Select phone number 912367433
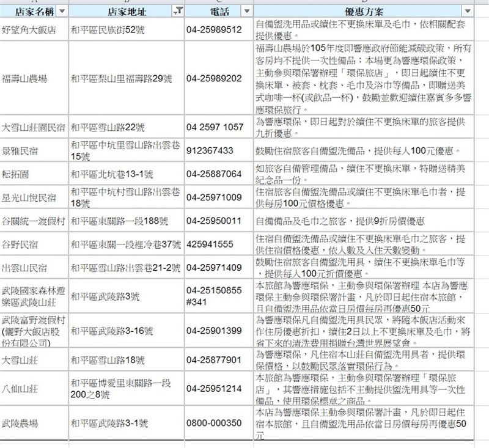Screen dimensions: 489x448 (x=219, y=150)
